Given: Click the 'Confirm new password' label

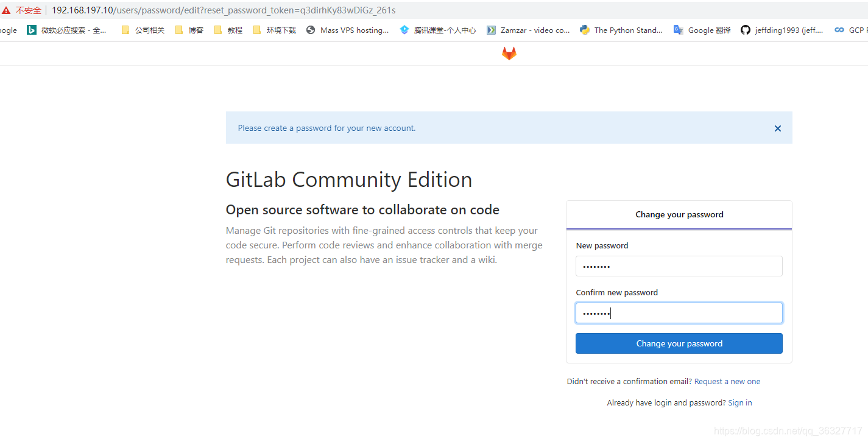Looking at the screenshot, I should pyautogui.click(x=617, y=293).
